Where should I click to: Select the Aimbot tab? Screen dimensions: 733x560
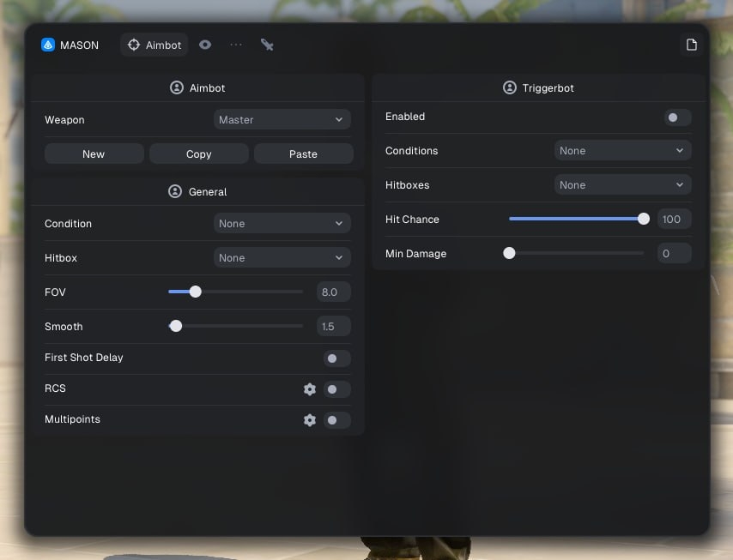[154, 45]
